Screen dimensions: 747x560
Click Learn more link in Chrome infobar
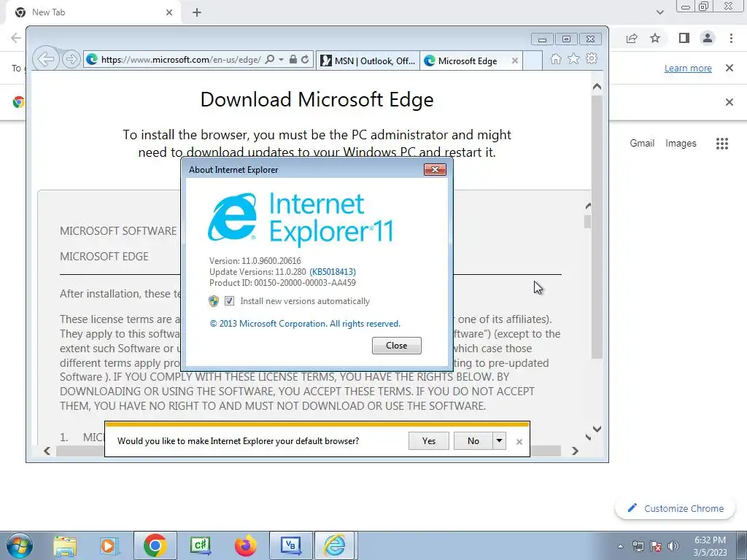pos(688,68)
